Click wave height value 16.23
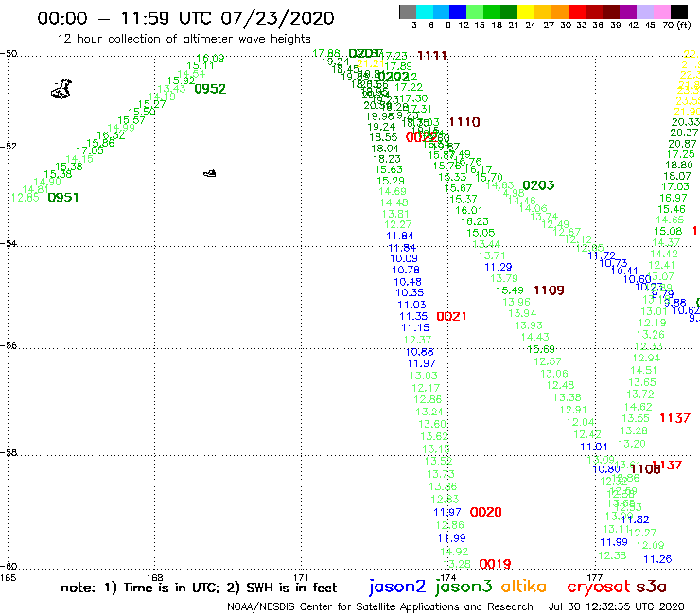Screen dimensions: 700x615 click(475, 221)
